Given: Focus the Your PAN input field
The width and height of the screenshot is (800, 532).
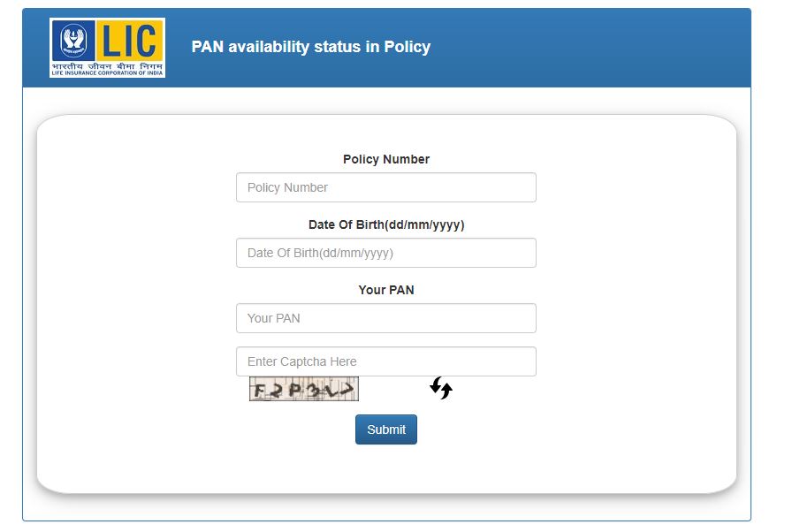Looking at the screenshot, I should point(386,318).
